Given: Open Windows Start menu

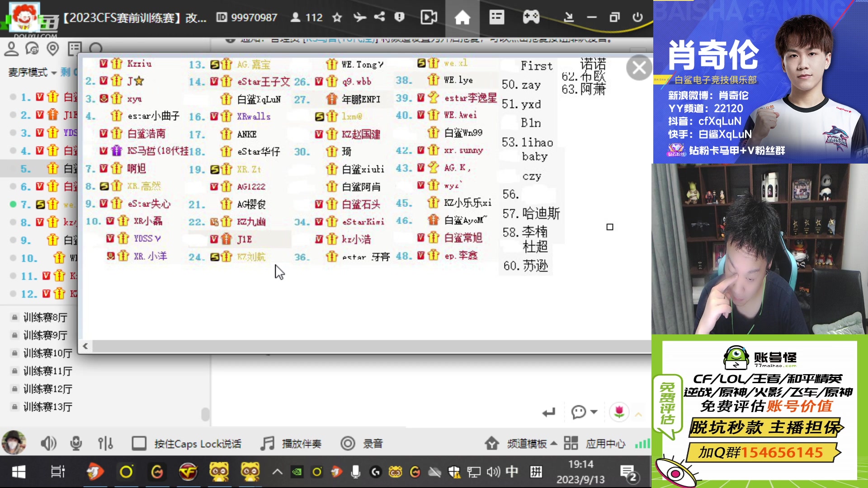Looking at the screenshot, I should 18,472.
